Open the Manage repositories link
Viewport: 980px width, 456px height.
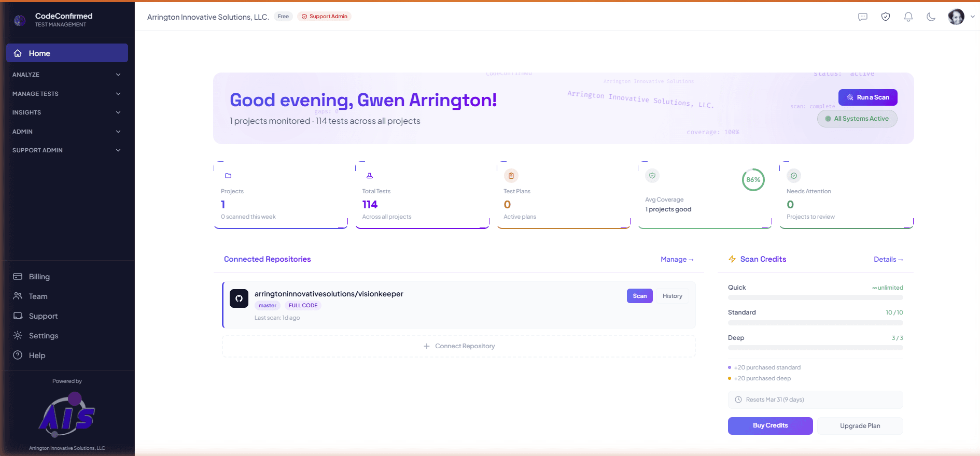(x=677, y=259)
